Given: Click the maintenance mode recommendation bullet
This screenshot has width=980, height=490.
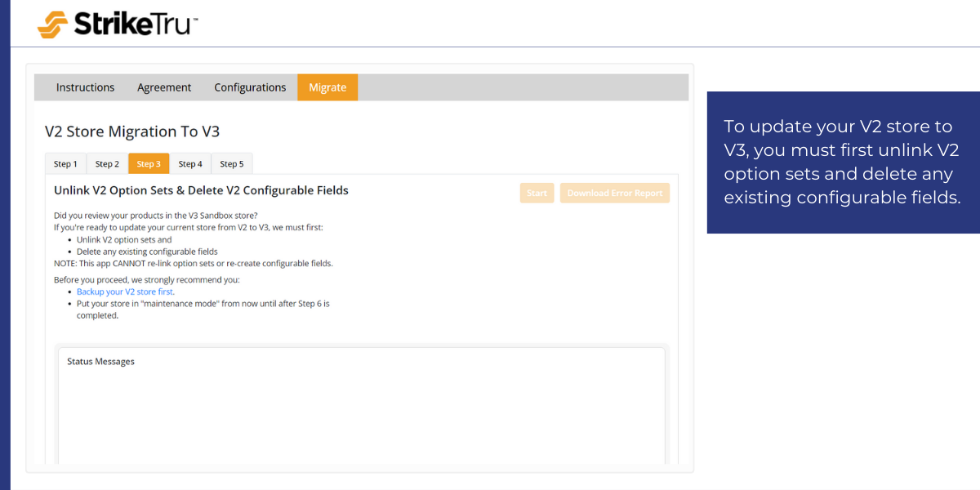Looking at the screenshot, I should point(203,304).
